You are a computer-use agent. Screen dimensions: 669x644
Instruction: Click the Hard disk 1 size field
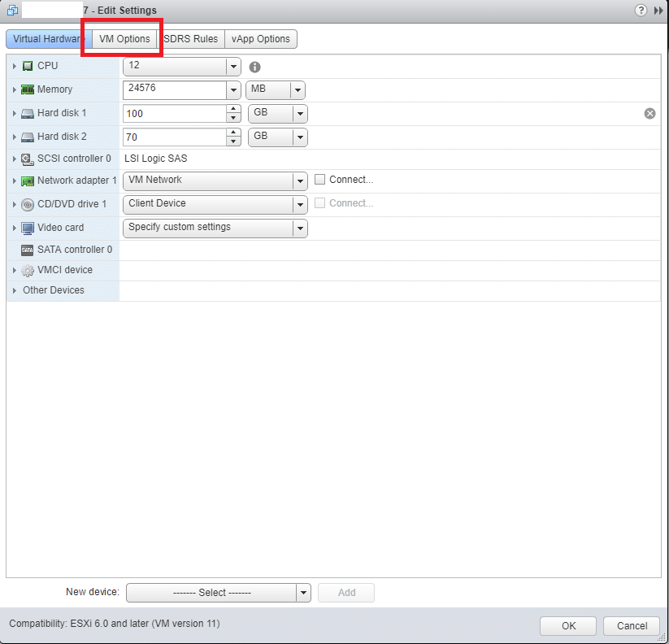click(x=175, y=114)
